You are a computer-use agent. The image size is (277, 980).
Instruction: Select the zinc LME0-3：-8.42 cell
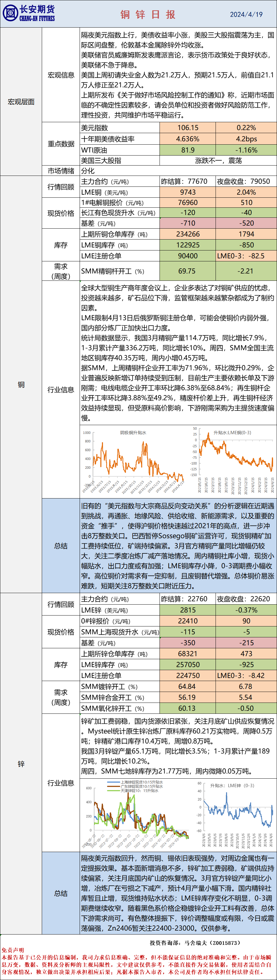[246, 676]
